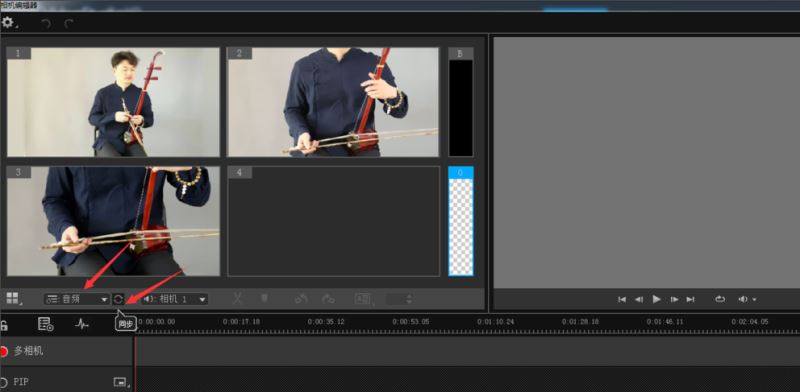Select camera 1 preview showing full erhu player
Image resolution: width=800 pixels, height=392 pixels.
pyautogui.click(x=113, y=102)
